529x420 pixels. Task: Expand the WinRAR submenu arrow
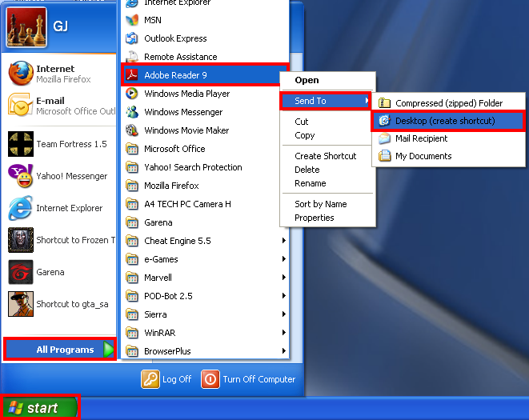click(284, 333)
